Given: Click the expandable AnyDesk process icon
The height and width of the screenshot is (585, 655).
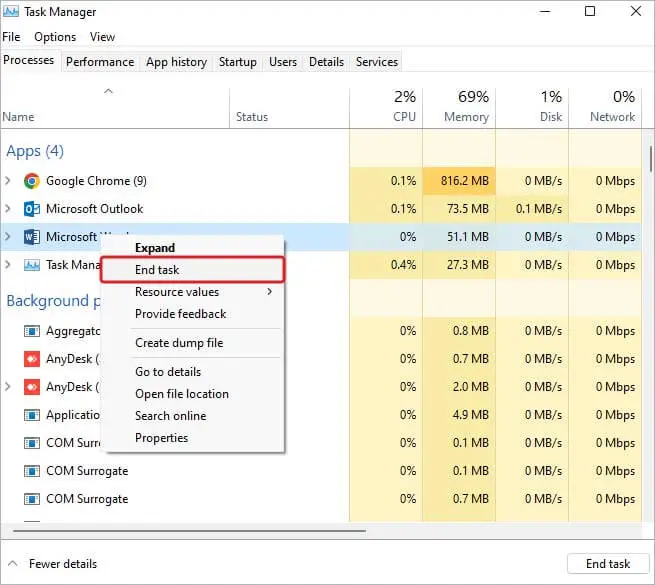Looking at the screenshot, I should [x=32, y=387].
